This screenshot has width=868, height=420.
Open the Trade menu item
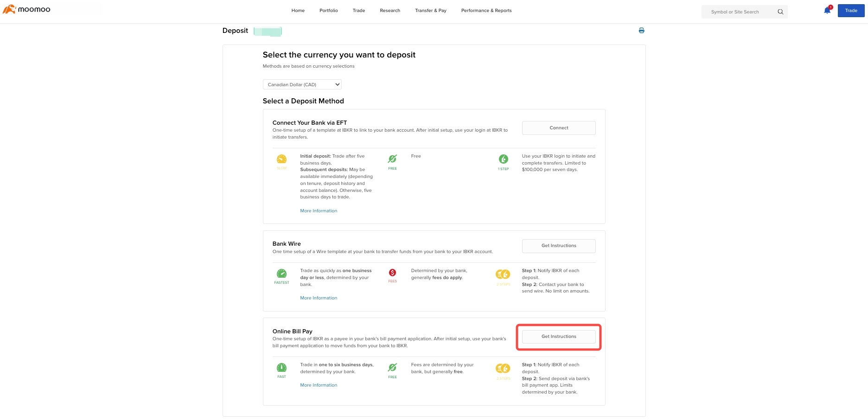[x=359, y=10]
